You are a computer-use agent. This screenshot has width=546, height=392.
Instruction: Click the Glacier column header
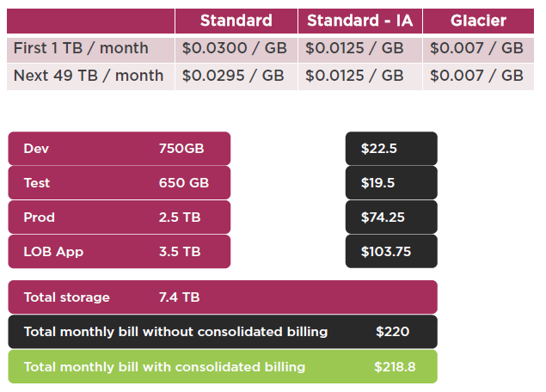478,21
